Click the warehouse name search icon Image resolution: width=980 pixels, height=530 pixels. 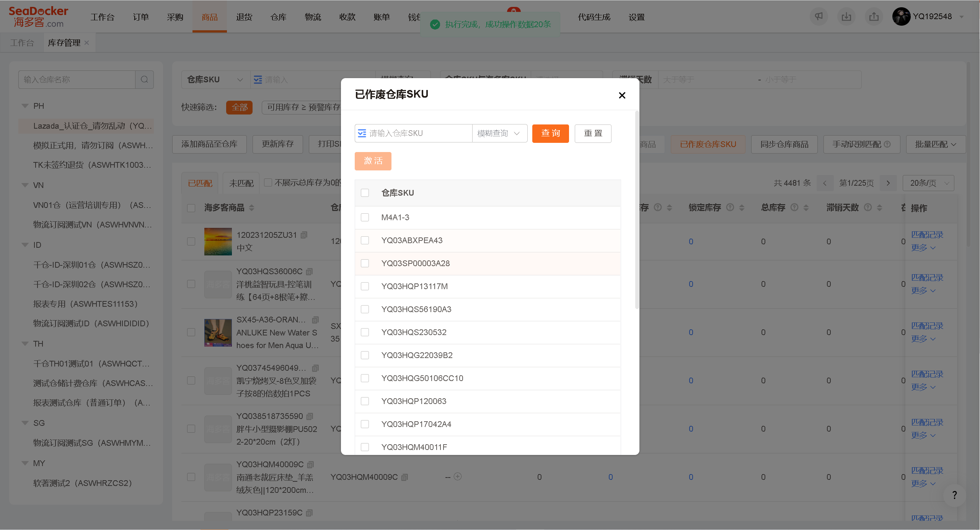pyautogui.click(x=144, y=80)
